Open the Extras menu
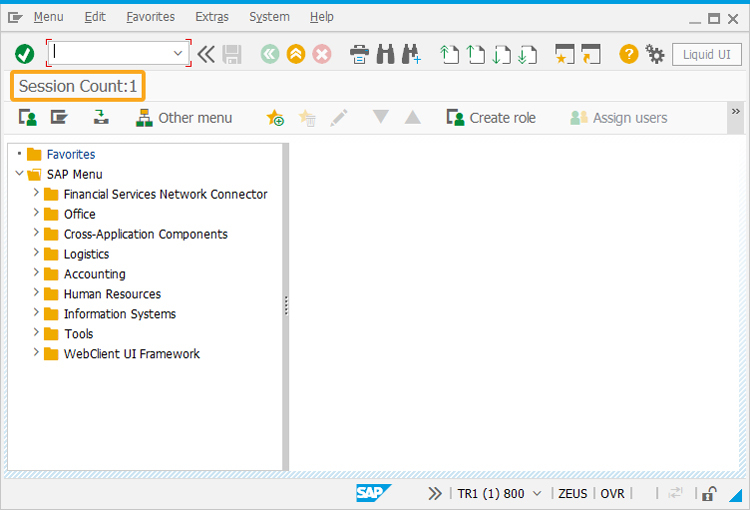Image resolution: width=750 pixels, height=510 pixels. pos(212,17)
